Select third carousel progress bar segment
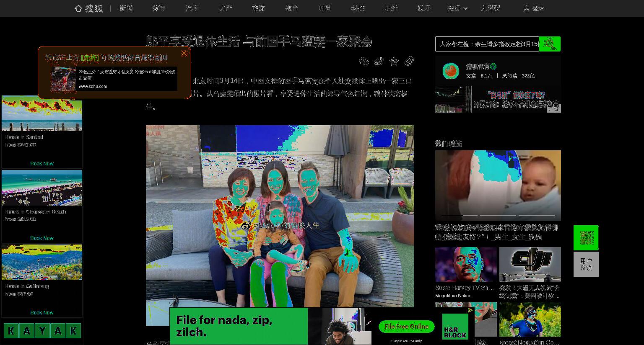The width and height of the screenshot is (644, 345). tap(537, 216)
